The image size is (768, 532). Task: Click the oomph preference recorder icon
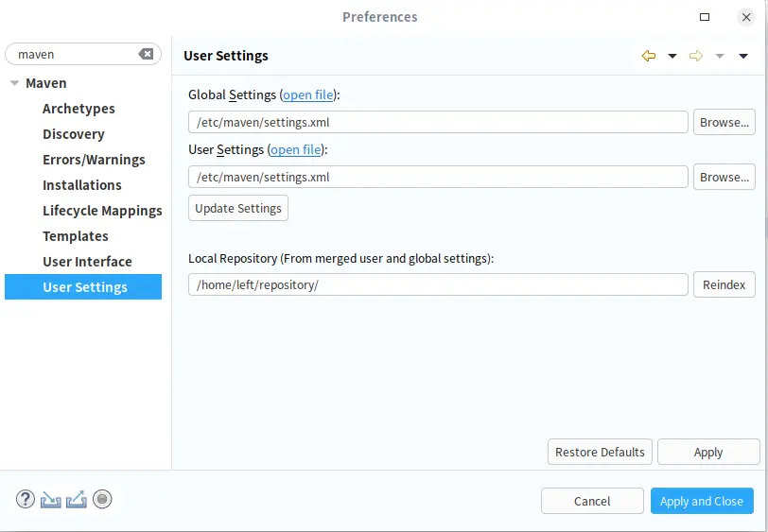click(102, 500)
